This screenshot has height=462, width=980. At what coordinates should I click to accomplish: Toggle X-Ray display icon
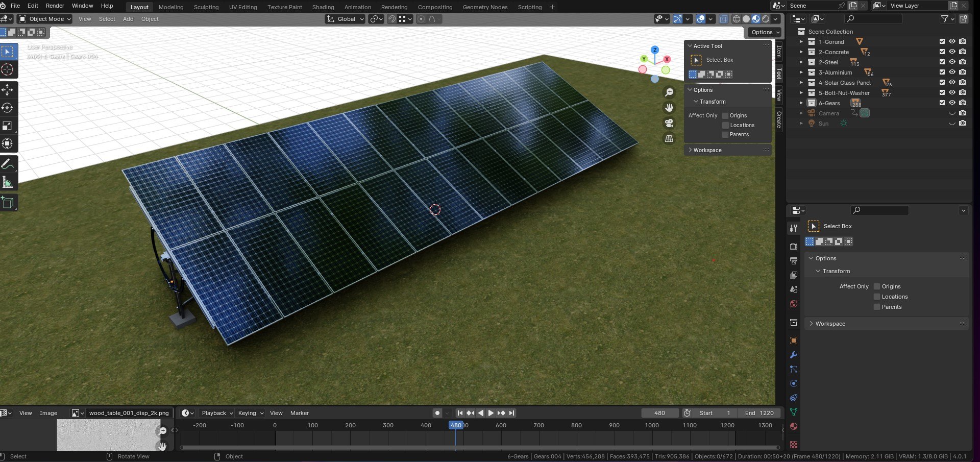point(723,19)
